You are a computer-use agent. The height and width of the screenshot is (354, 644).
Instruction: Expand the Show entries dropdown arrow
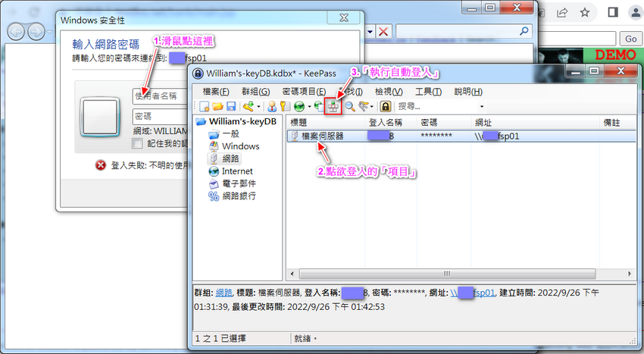(x=372, y=107)
